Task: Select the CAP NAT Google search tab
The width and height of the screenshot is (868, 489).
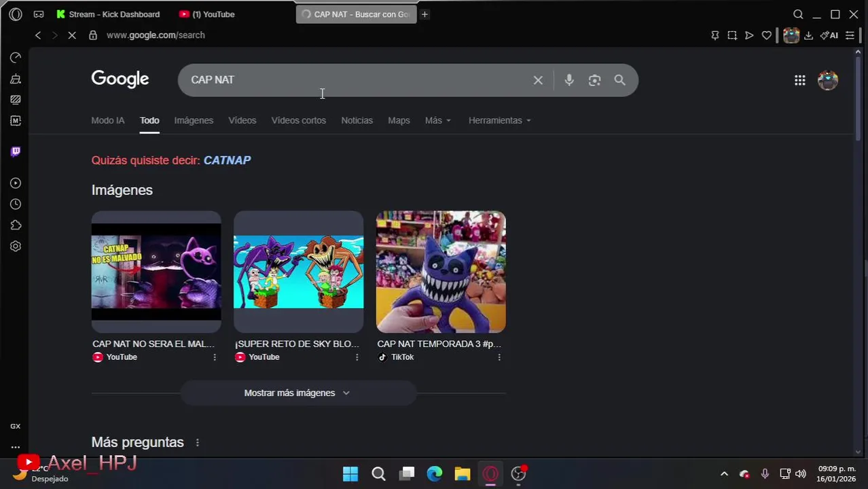Action: tap(356, 14)
